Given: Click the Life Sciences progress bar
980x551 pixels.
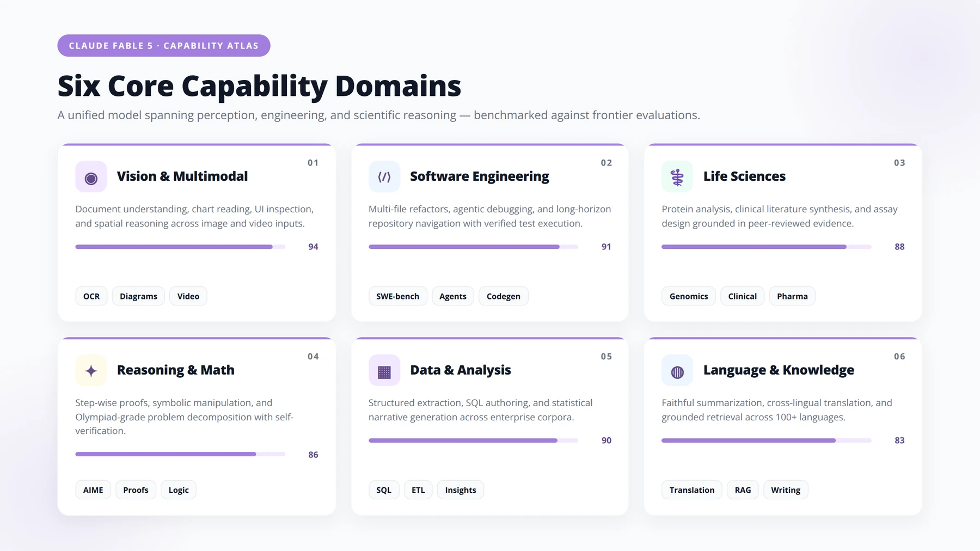Looking at the screenshot, I should tap(767, 247).
